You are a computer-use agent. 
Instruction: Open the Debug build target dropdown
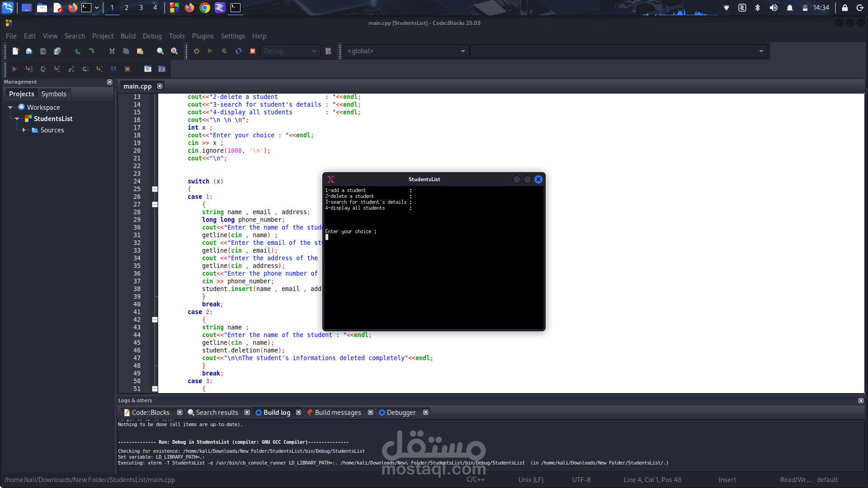pos(290,51)
